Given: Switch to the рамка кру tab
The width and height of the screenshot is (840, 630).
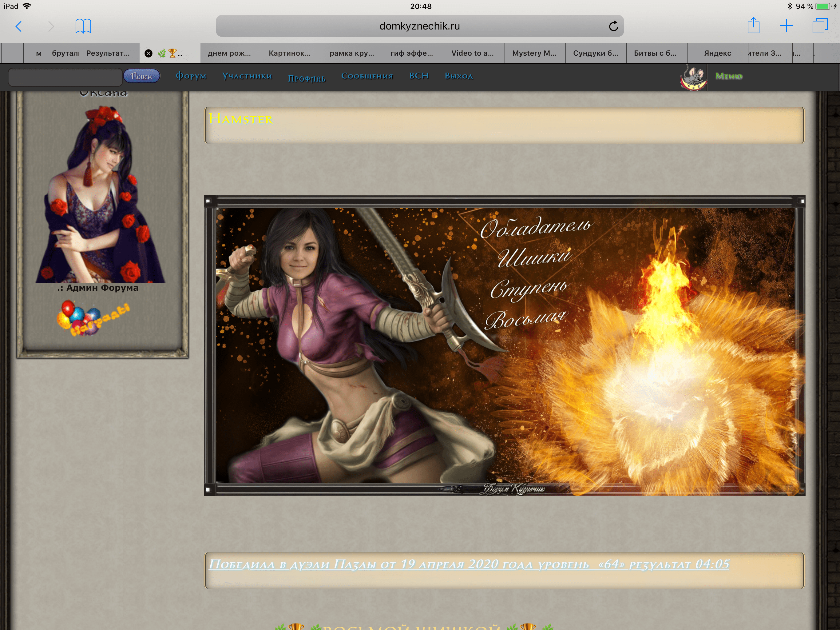Looking at the screenshot, I should [352, 53].
